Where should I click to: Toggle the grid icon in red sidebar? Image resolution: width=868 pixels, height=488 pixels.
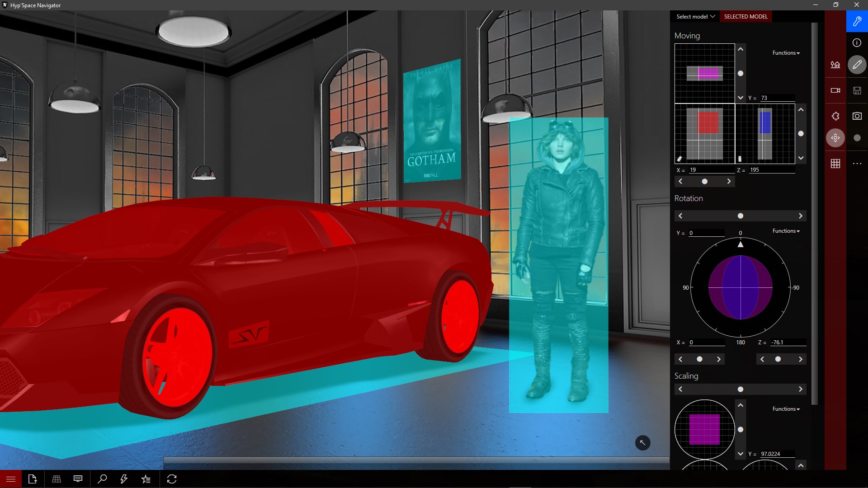pyautogui.click(x=835, y=164)
